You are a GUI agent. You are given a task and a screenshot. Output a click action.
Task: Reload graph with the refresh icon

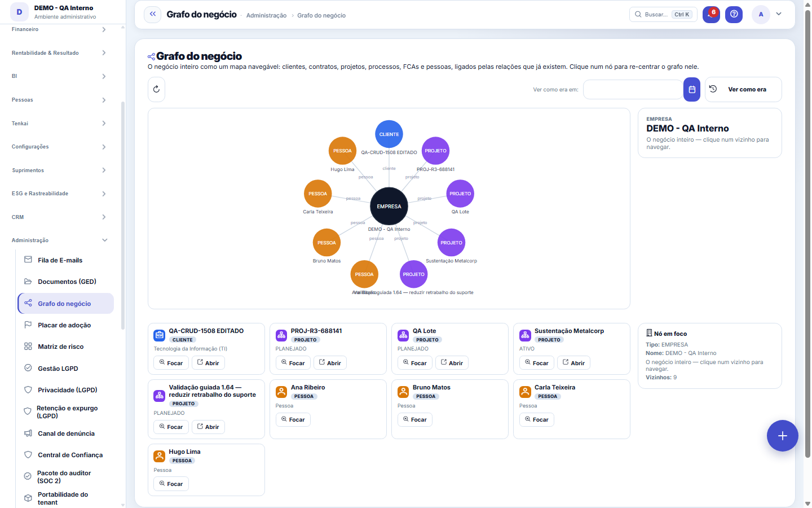click(156, 89)
